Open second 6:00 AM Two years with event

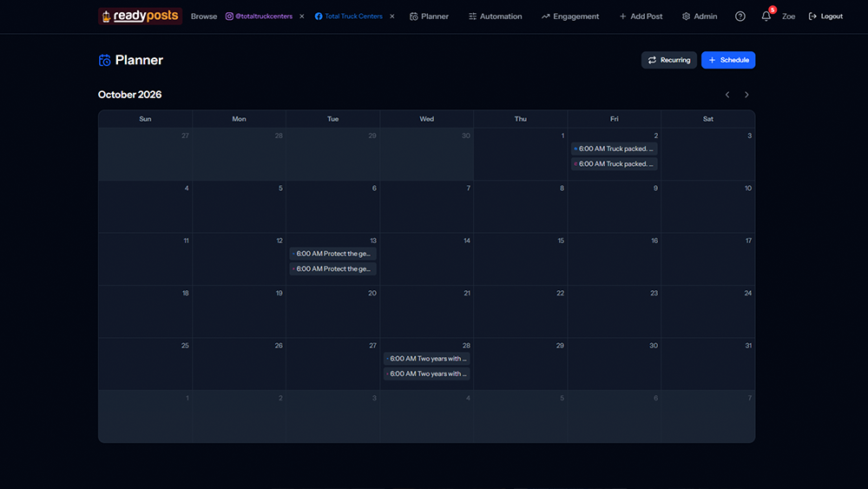426,373
